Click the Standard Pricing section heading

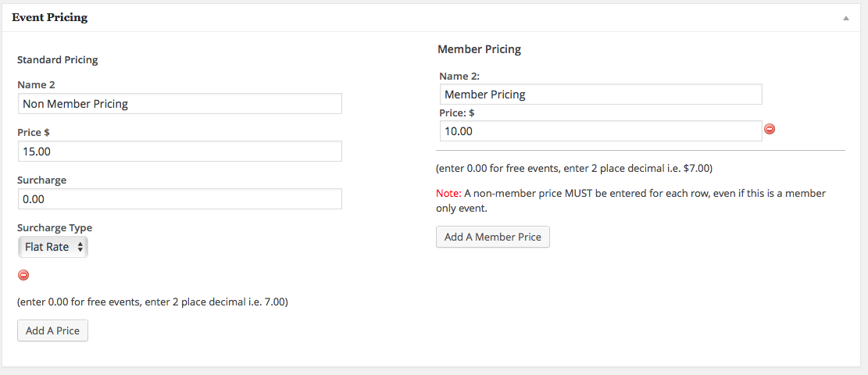[x=58, y=60]
